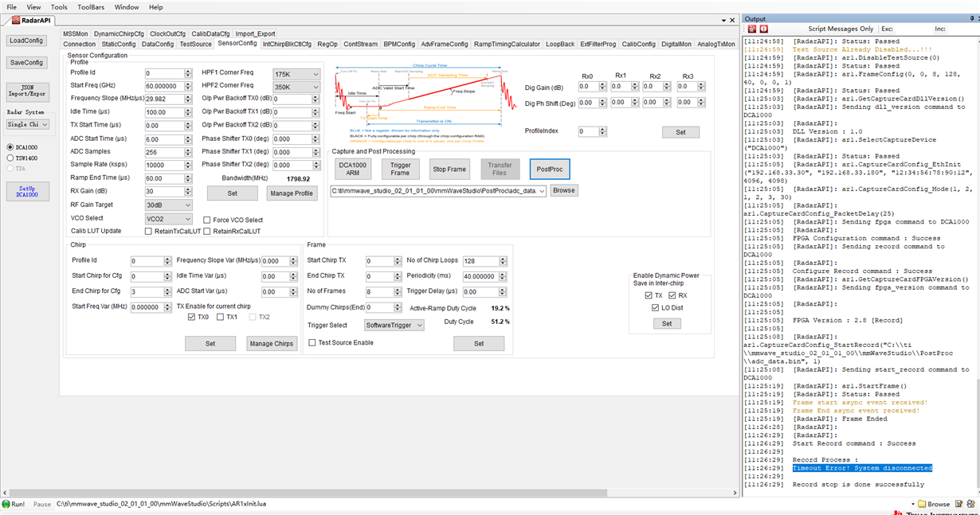Click the Manage Profile button

pyautogui.click(x=292, y=193)
